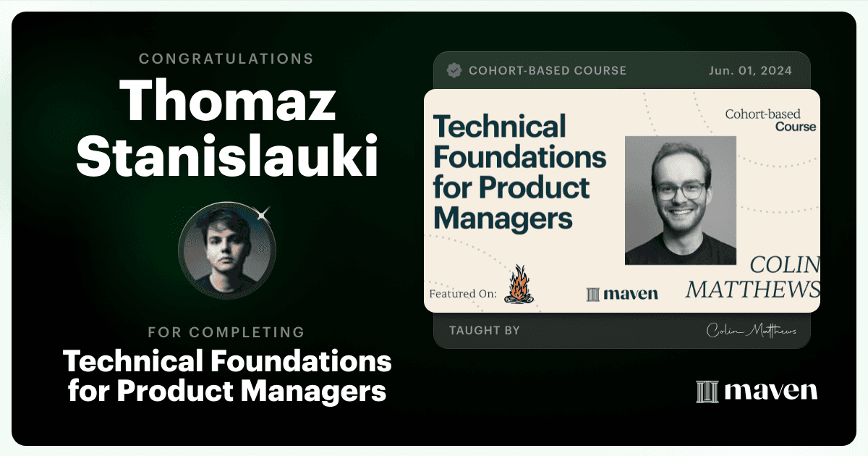Click the "Featured On:" text
Image resolution: width=868 pixels, height=456 pixels.
coord(463,295)
